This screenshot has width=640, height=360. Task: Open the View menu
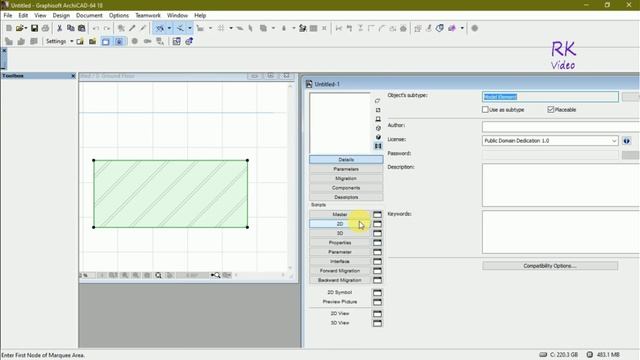(x=40, y=15)
